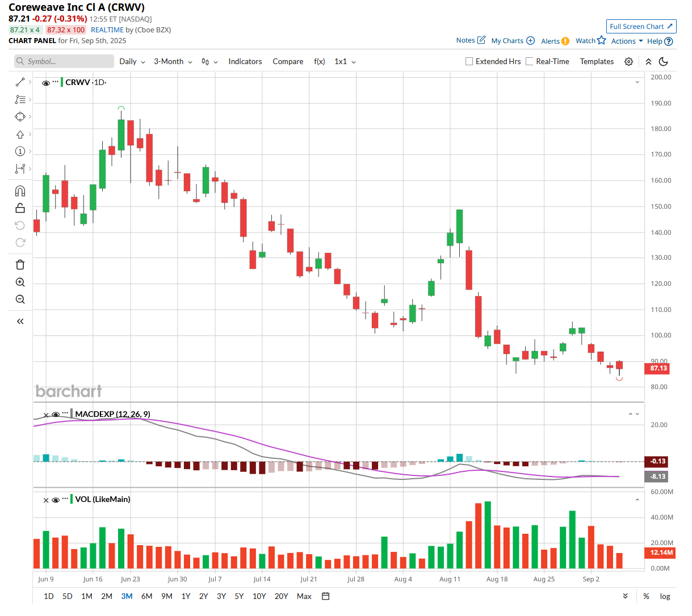Open CRWV main plot options dots
This screenshot has height=616, width=692.
56,82
